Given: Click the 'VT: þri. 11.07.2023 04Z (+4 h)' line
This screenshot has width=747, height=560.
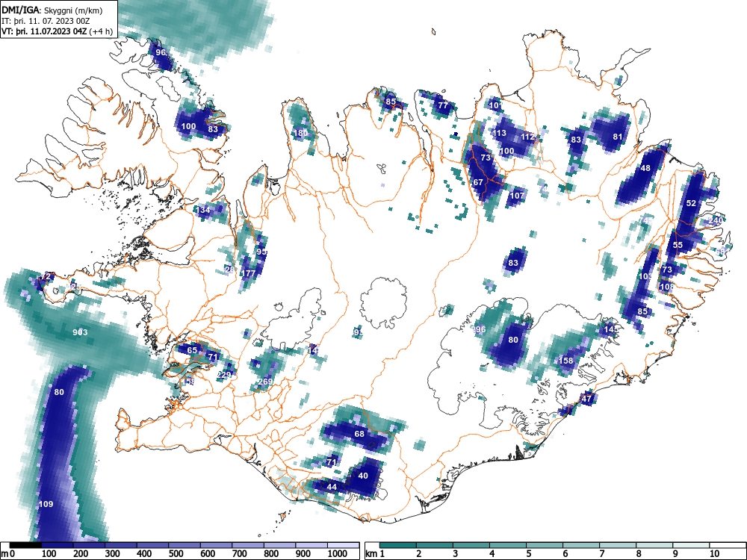Looking at the screenshot, I should pyautogui.click(x=58, y=31).
